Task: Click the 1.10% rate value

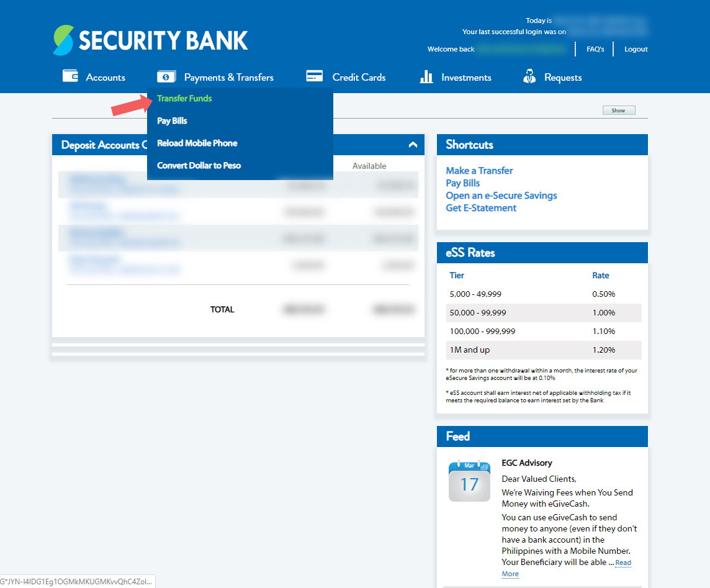Action: coord(604,331)
